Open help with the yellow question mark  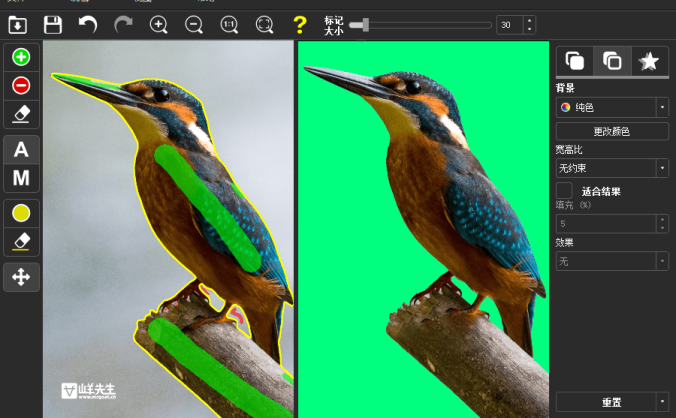click(299, 24)
